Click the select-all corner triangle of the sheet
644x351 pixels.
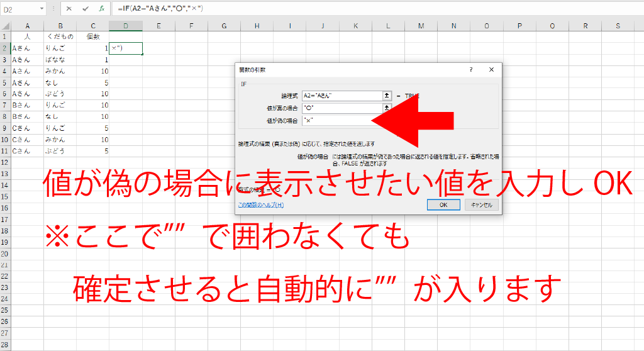[x=5, y=26]
